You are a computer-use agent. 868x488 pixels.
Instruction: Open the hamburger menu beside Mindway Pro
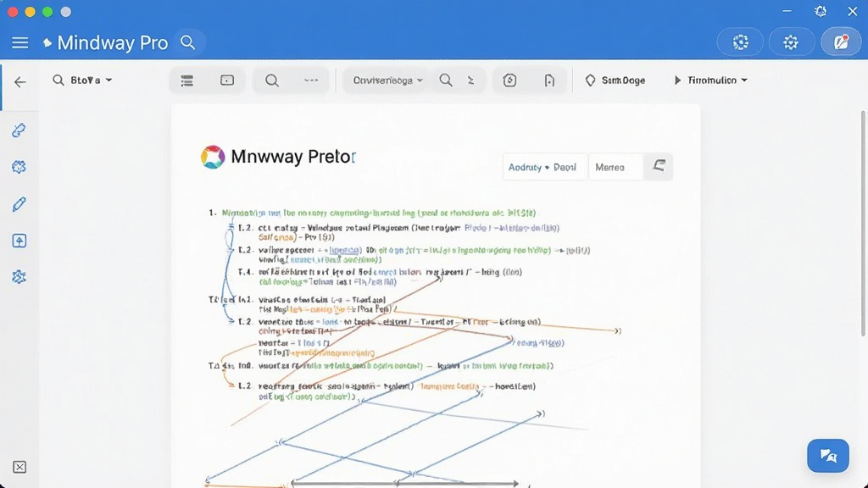(x=20, y=42)
